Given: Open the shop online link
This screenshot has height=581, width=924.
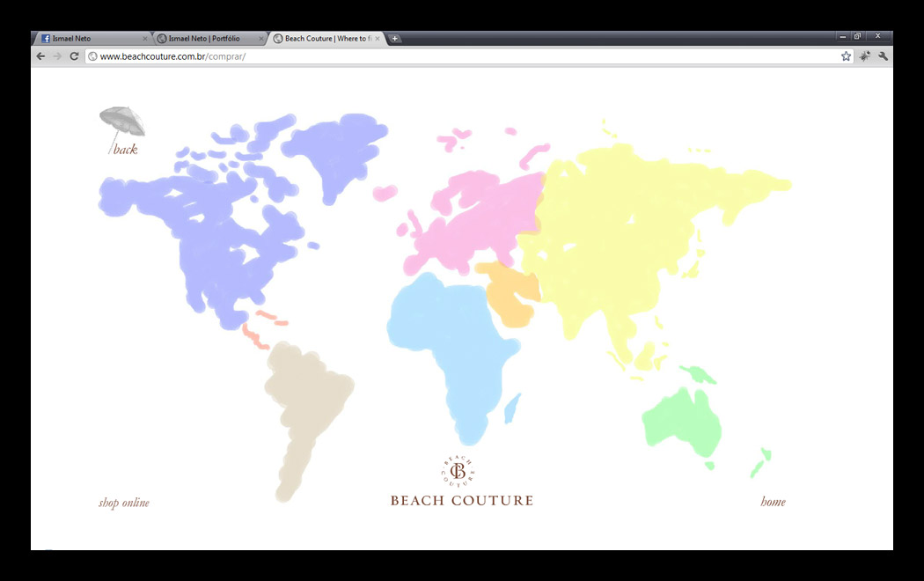Looking at the screenshot, I should 124,503.
